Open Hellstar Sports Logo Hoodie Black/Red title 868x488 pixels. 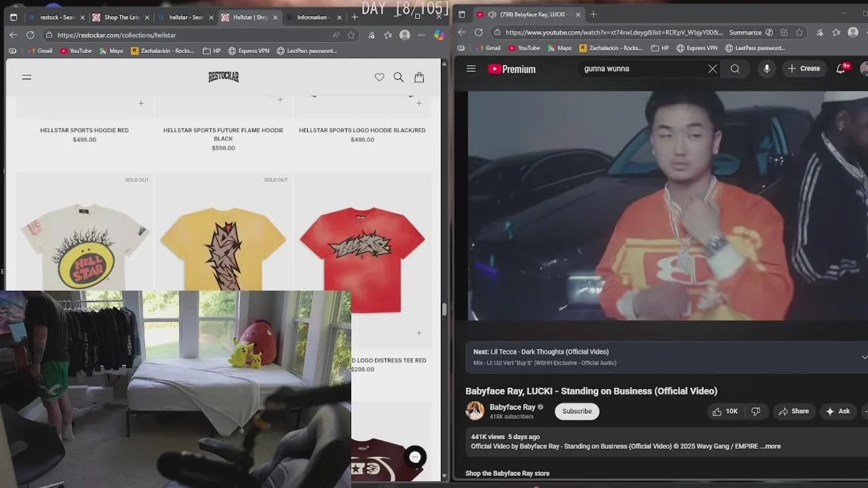tap(362, 130)
